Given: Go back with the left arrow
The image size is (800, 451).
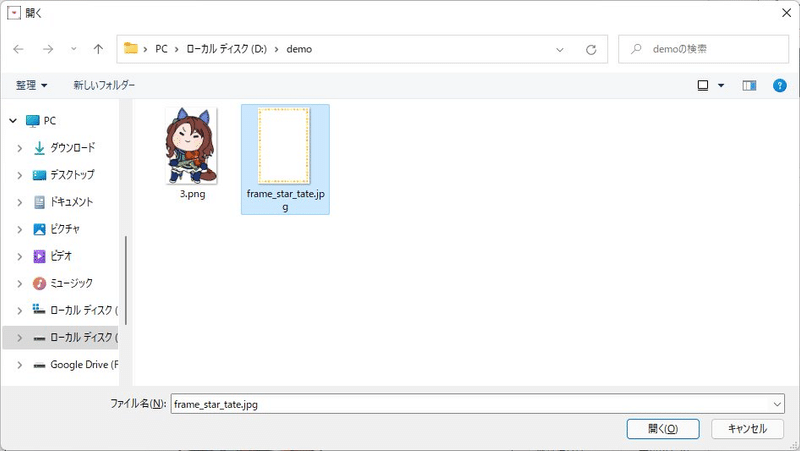Looking at the screenshot, I should coord(18,49).
